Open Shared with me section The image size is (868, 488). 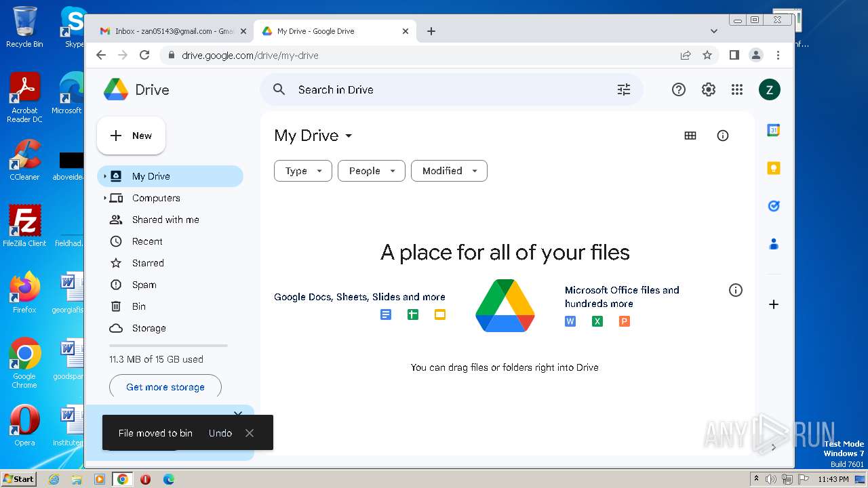(x=170, y=220)
